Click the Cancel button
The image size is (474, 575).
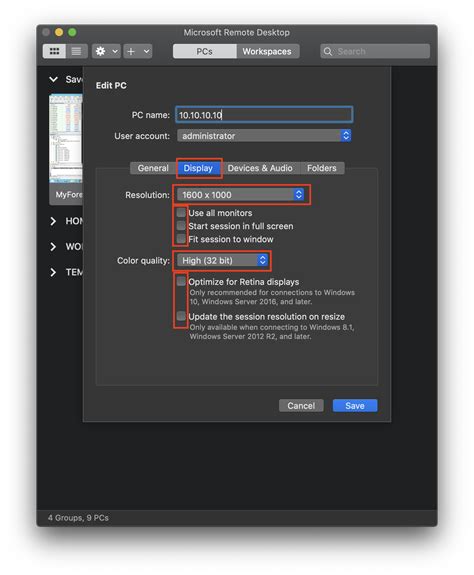(x=301, y=406)
